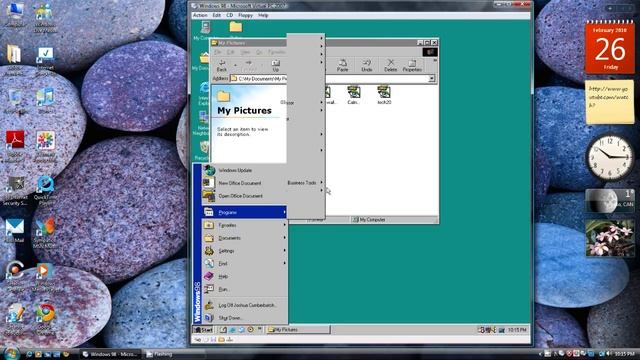The height and width of the screenshot is (360, 640).
Task: Click the My Pictures taskbar button in Windows 98
Action: point(298,330)
